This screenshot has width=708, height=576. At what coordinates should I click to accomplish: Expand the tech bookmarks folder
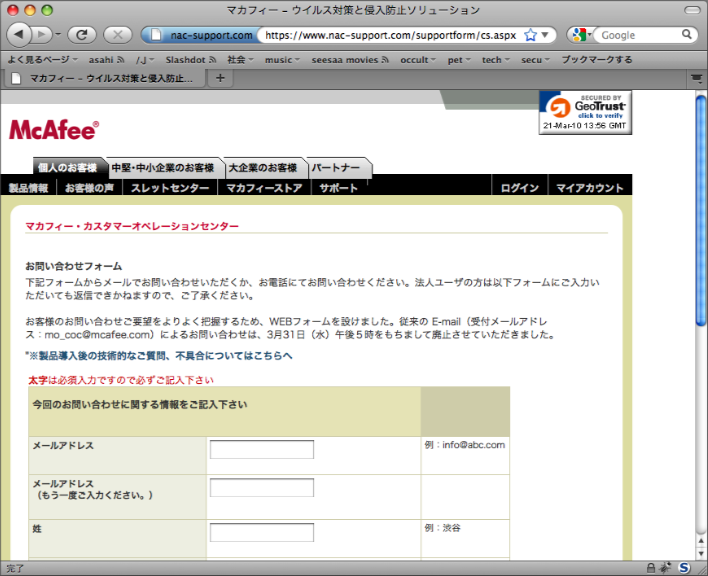tap(496, 60)
